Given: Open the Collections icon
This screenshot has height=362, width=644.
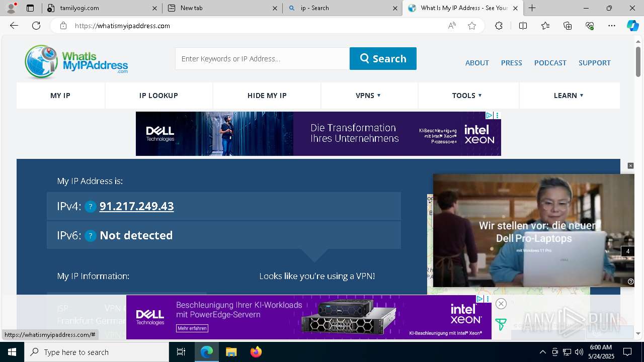Looking at the screenshot, I should pyautogui.click(x=568, y=26).
